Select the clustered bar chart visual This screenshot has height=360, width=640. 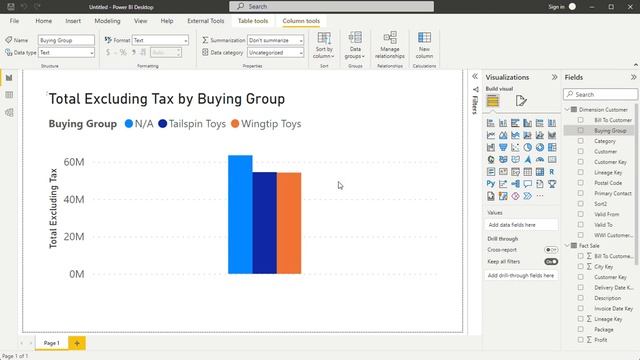coord(515,123)
